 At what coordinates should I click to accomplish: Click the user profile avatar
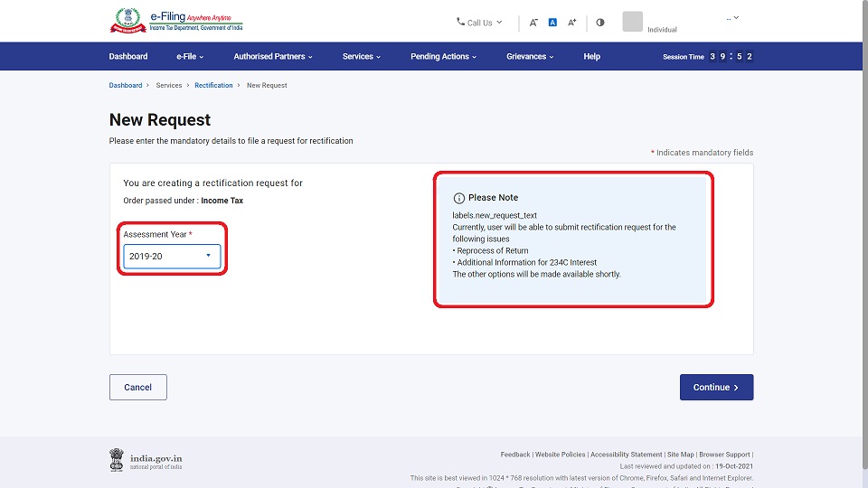pos(632,22)
